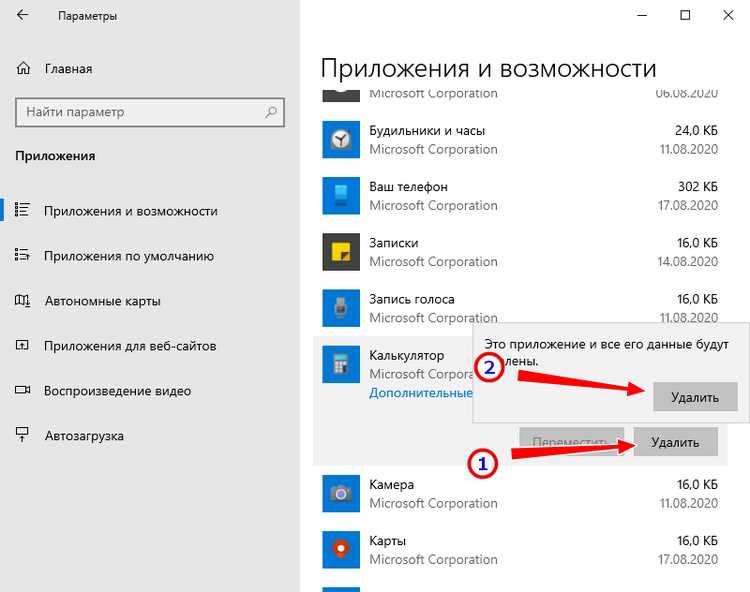This screenshot has width=750, height=592.
Task: Select the Запись голоса app icon
Action: (x=341, y=308)
